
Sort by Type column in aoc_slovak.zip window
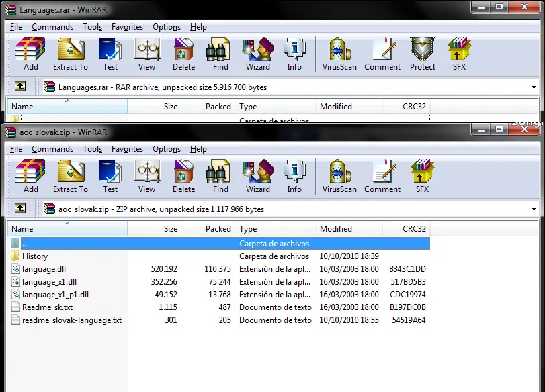coord(275,229)
